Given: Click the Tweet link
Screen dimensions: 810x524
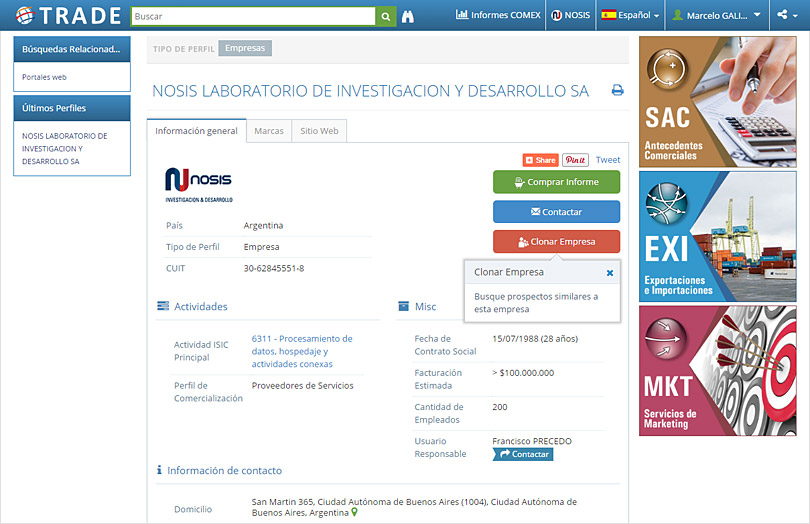Looking at the screenshot, I should 608,160.
